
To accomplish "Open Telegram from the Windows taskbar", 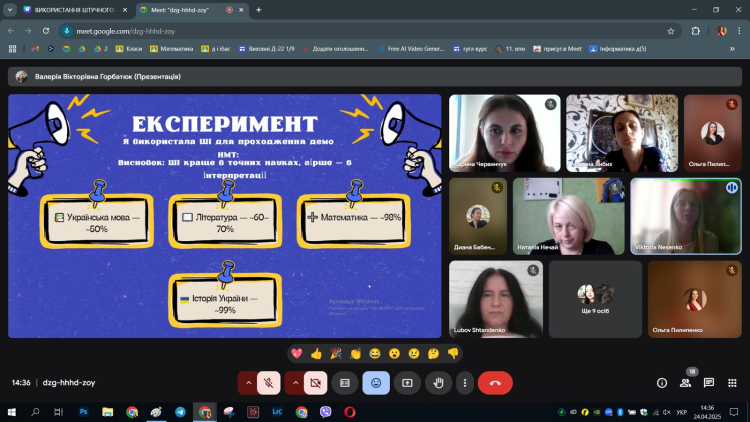I will 180,411.
